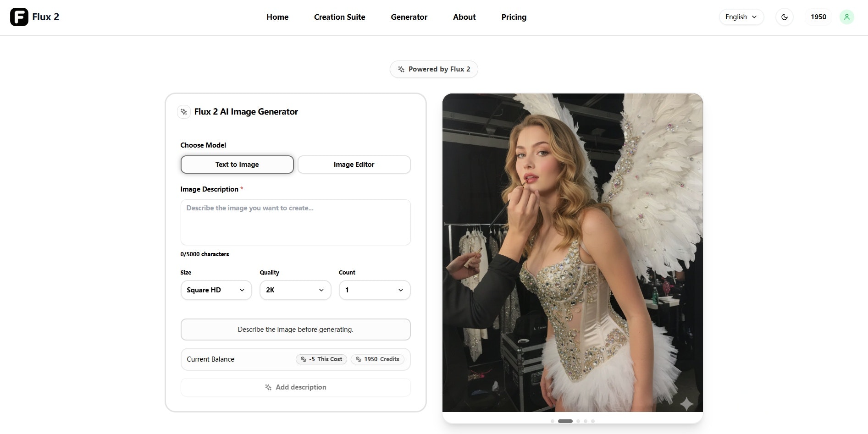Select the first carousel dot indicator
The height and width of the screenshot is (434, 868).
553,421
